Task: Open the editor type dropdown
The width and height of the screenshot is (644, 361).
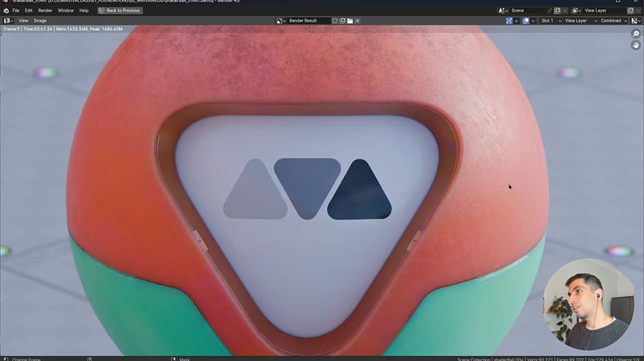Action: [x=8, y=21]
